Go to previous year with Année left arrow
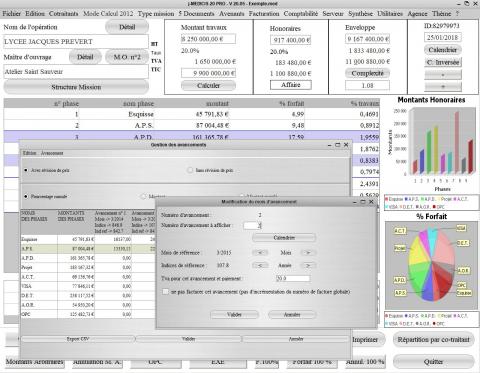This screenshot has width=480, height=373. click(260, 265)
